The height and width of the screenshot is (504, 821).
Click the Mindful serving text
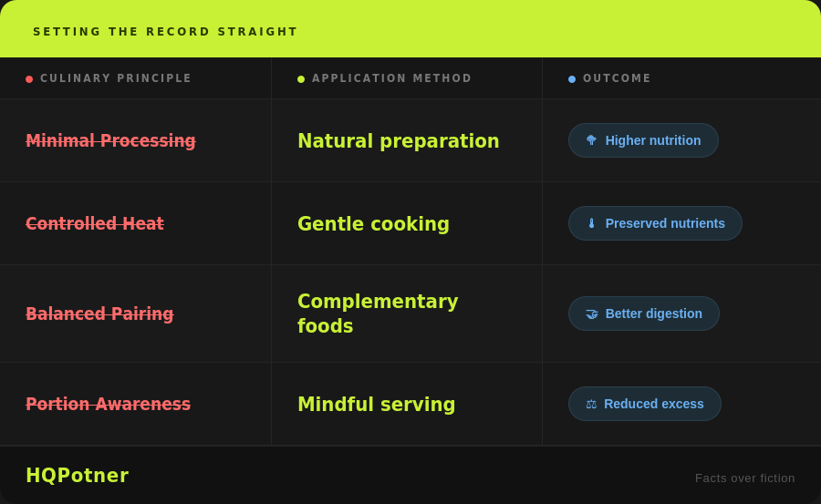coord(376,405)
